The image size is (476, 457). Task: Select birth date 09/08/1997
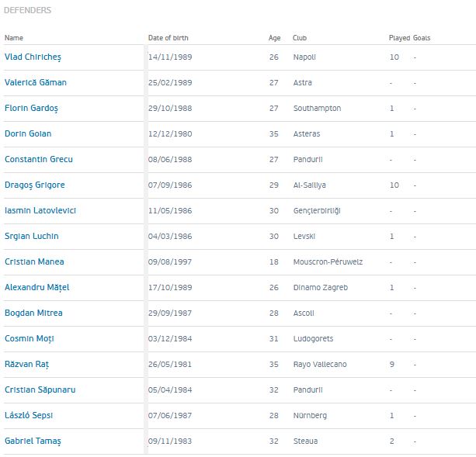pos(170,261)
